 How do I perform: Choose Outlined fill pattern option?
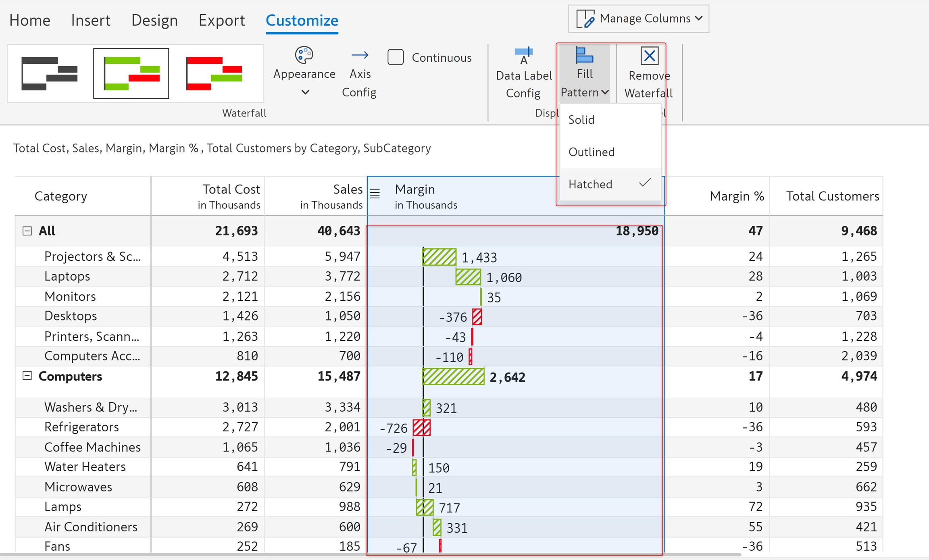click(x=592, y=152)
